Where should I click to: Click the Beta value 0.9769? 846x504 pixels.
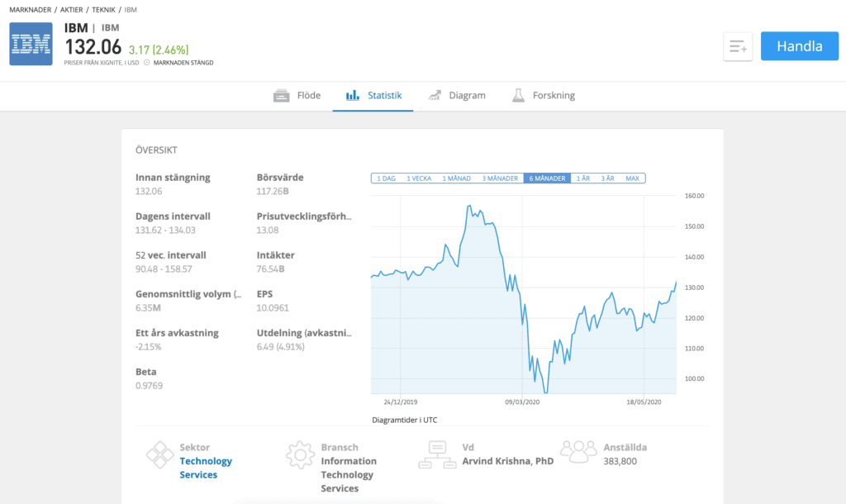(x=149, y=385)
